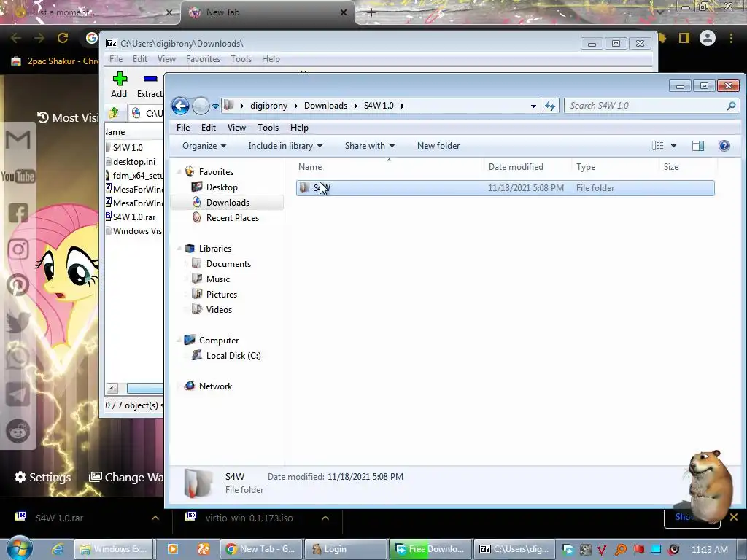Select Favorites in navigation pane
The height and width of the screenshot is (560, 747).
tap(216, 172)
